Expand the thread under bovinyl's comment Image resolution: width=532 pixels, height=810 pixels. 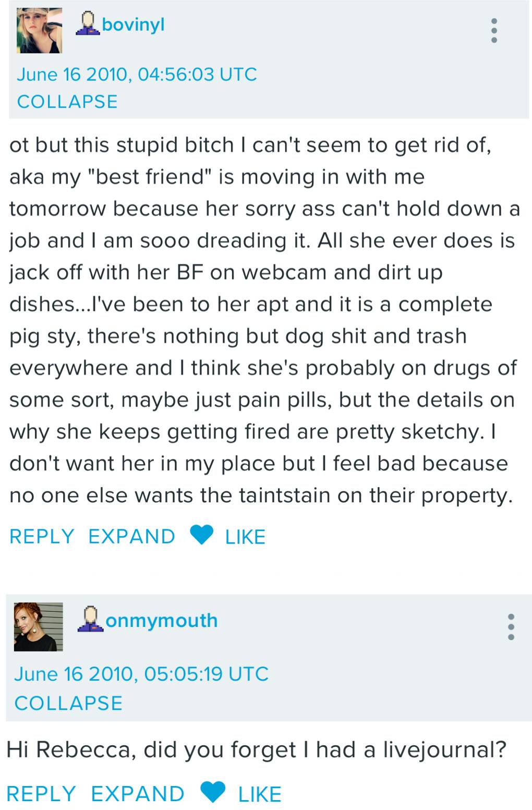coord(131,536)
